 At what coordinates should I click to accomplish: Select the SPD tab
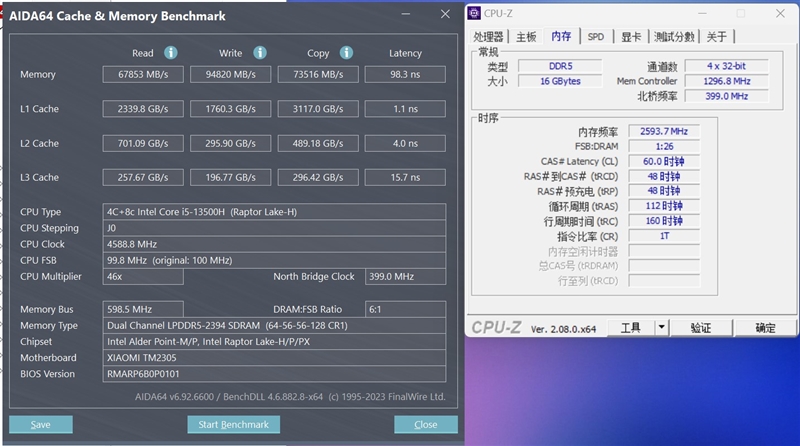point(595,36)
